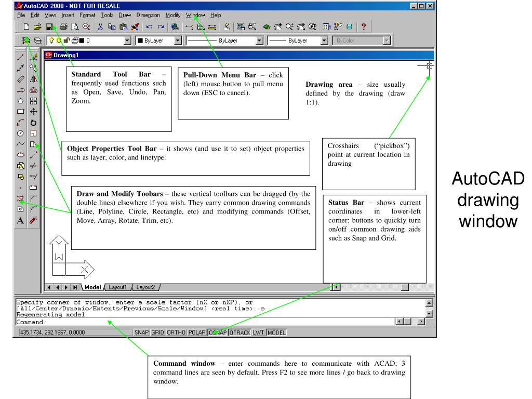Toggle OTRACK in status bar
Screen dimensions: 532x399
point(240,332)
